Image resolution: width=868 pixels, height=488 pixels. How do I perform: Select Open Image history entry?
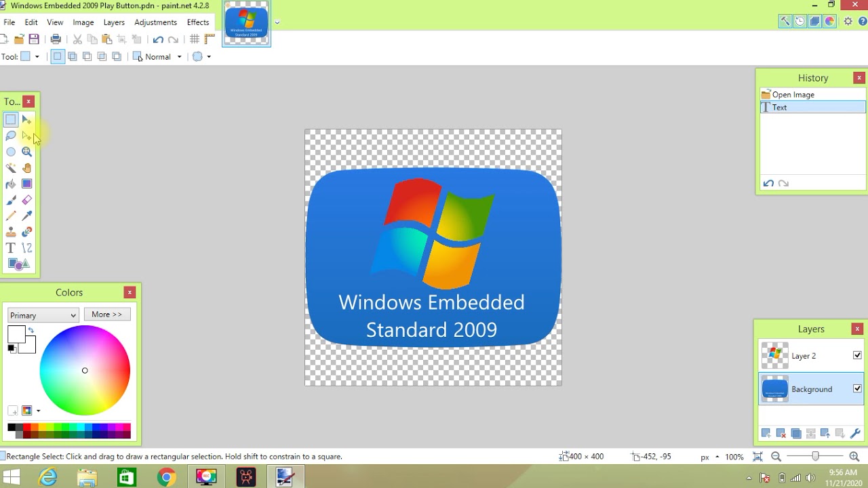pyautogui.click(x=813, y=95)
